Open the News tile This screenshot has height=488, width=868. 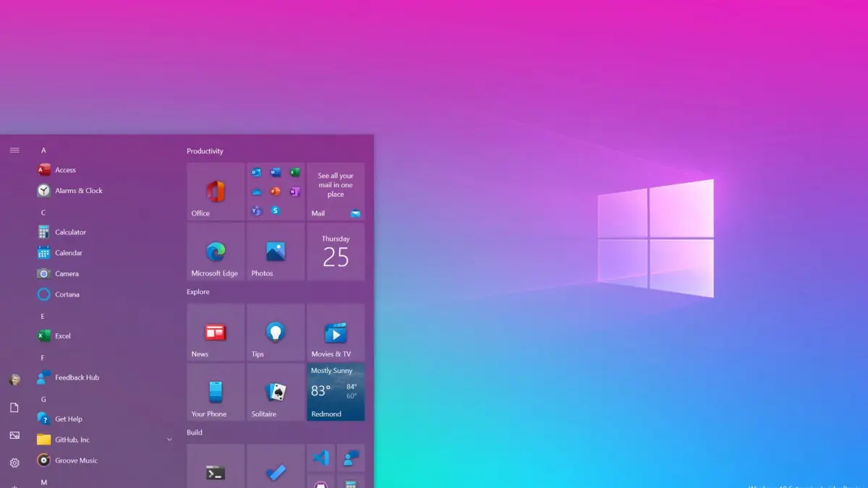(x=216, y=333)
